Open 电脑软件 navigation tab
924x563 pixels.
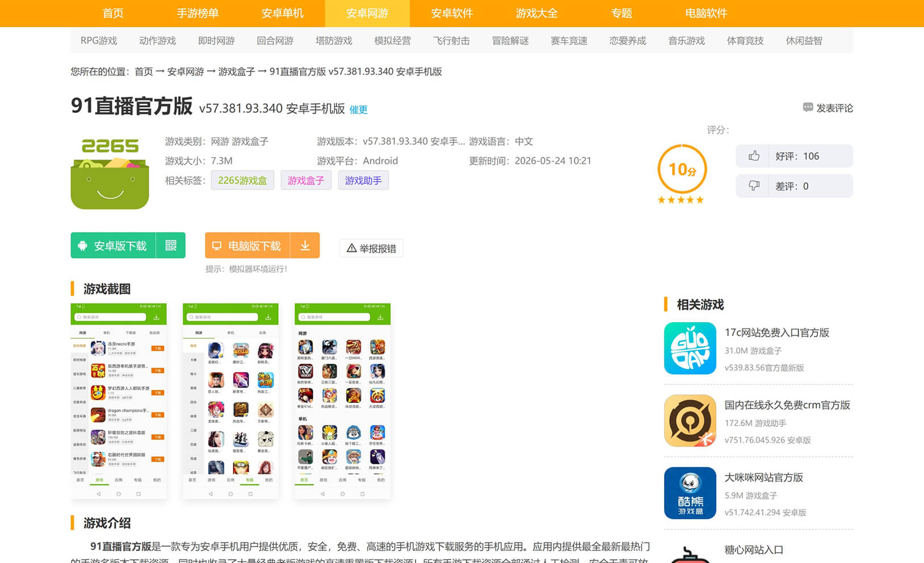pos(706,13)
